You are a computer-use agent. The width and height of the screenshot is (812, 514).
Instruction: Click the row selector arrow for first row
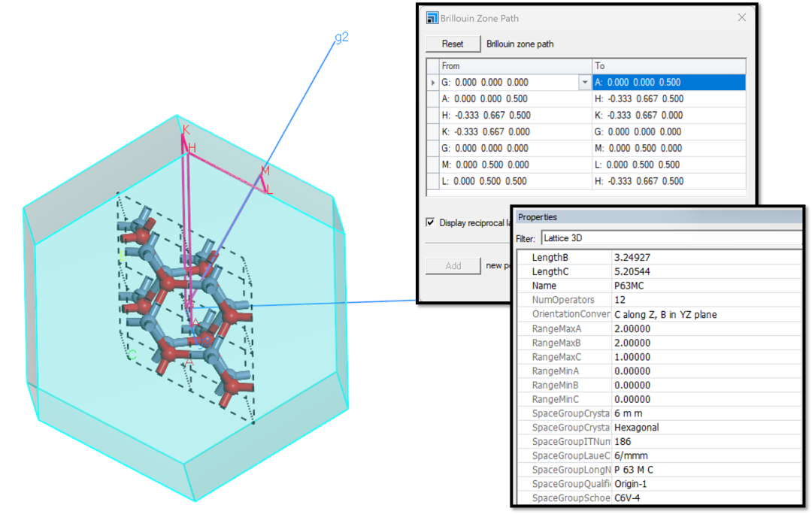click(432, 83)
